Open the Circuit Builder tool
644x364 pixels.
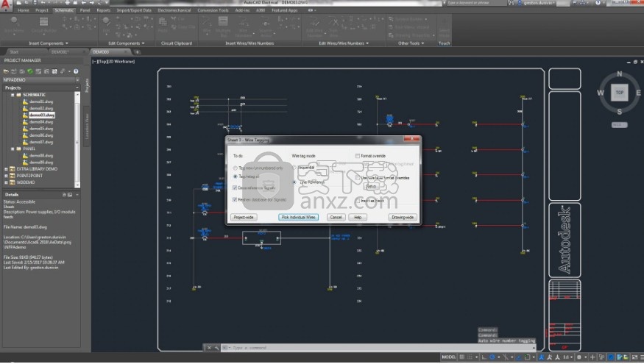point(43,26)
